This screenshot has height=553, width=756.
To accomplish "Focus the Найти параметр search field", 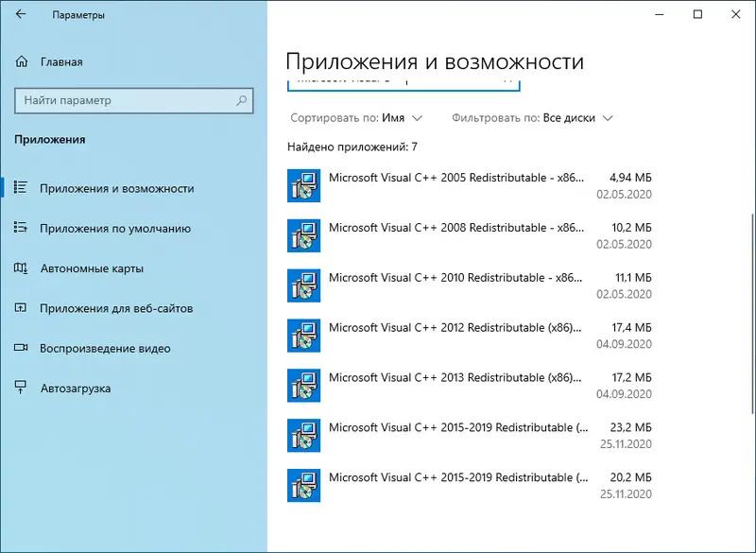I will click(x=133, y=100).
